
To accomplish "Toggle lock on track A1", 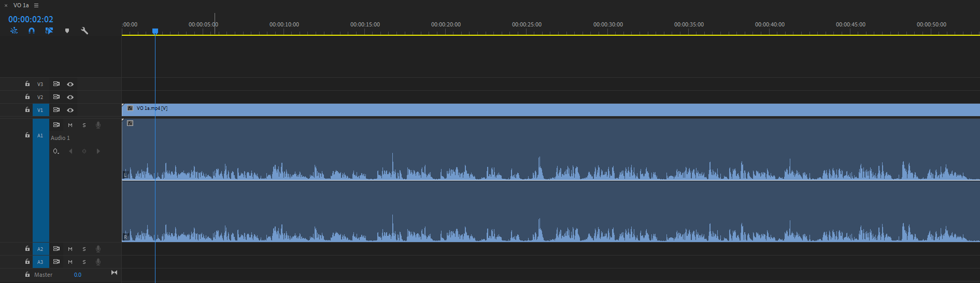I will pyautogui.click(x=27, y=135).
